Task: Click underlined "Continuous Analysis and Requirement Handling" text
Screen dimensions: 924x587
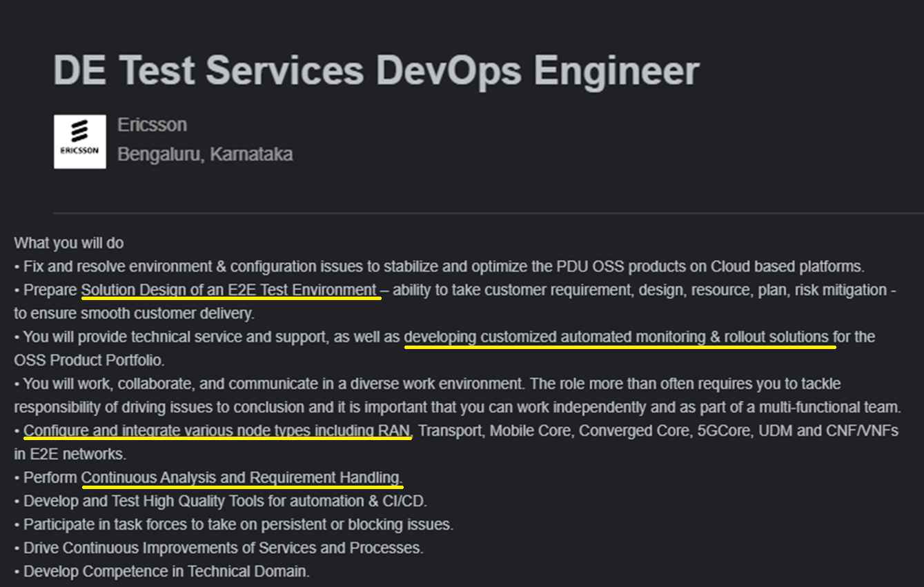Action: 241,477
